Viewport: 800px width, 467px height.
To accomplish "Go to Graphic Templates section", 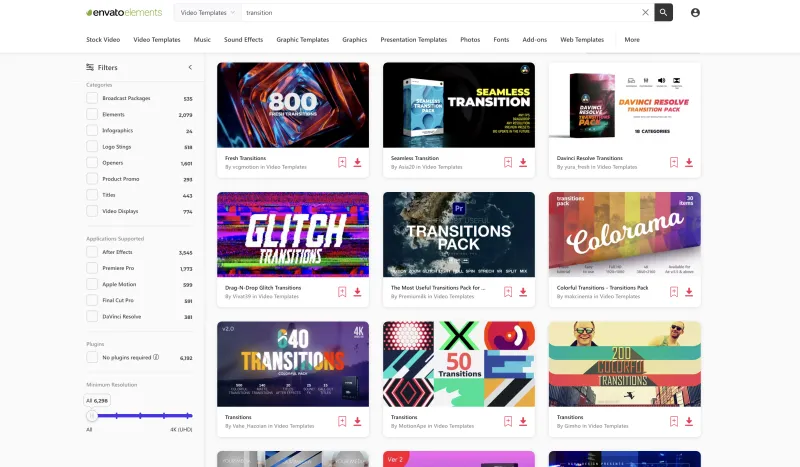I will [303, 39].
